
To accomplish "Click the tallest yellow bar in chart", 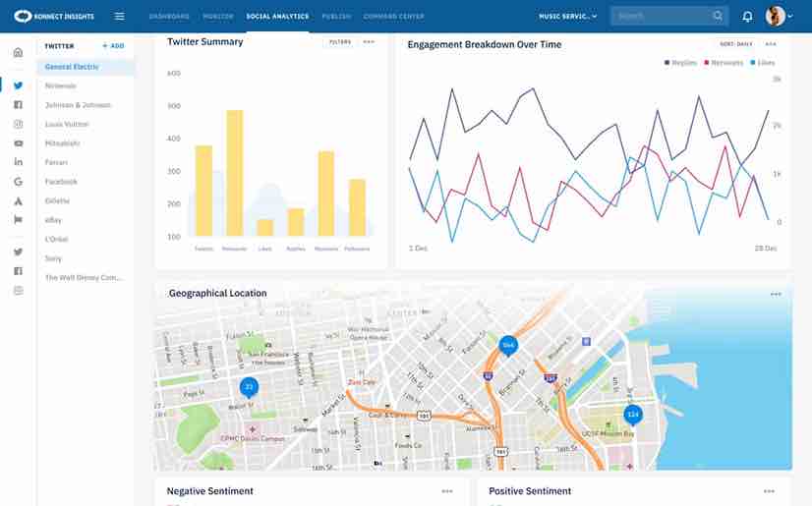I will tap(235, 173).
